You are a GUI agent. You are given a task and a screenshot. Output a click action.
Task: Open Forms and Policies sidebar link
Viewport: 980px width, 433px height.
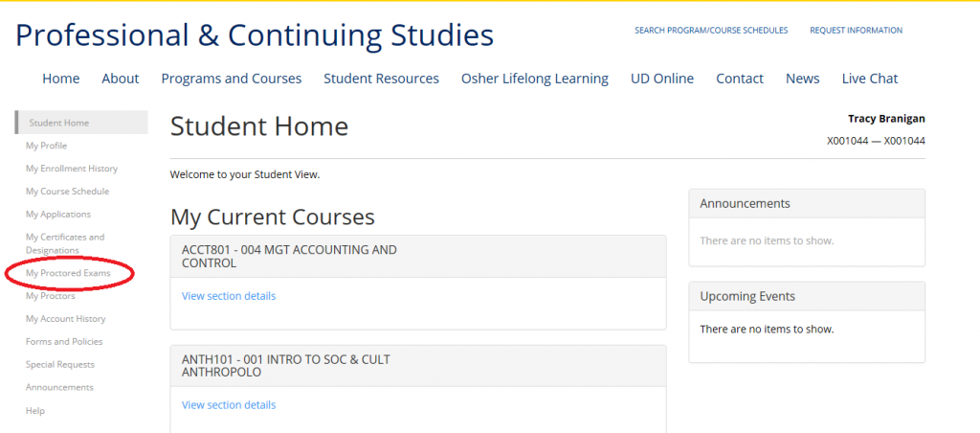tap(64, 342)
